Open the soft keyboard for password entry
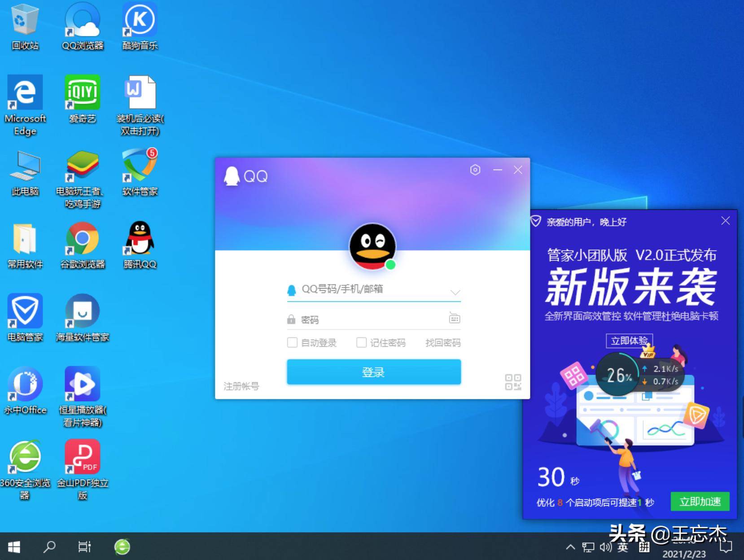Screen dimensions: 744x560 (x=455, y=318)
